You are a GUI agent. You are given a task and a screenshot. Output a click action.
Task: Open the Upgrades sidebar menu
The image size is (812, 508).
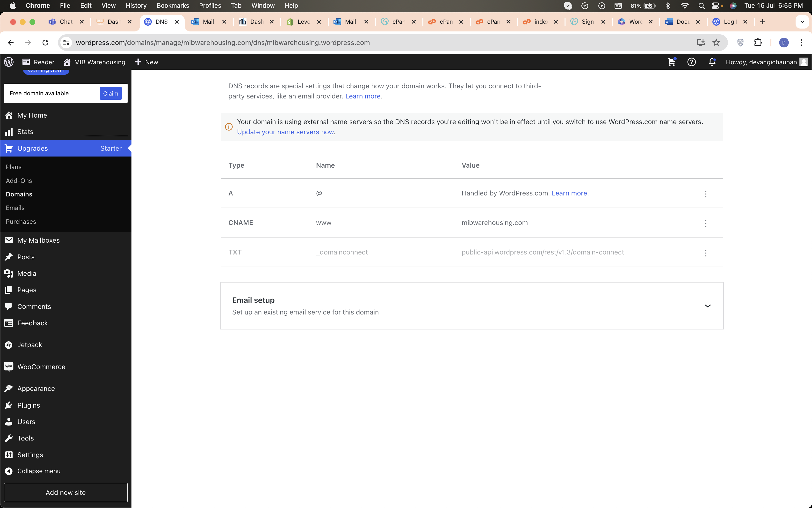point(66,148)
